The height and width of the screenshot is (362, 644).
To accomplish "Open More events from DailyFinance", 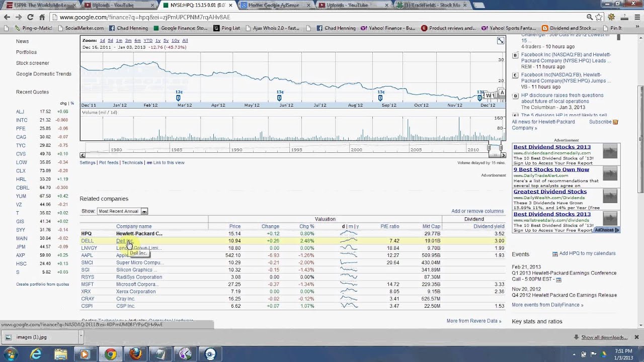I will tap(547, 305).
